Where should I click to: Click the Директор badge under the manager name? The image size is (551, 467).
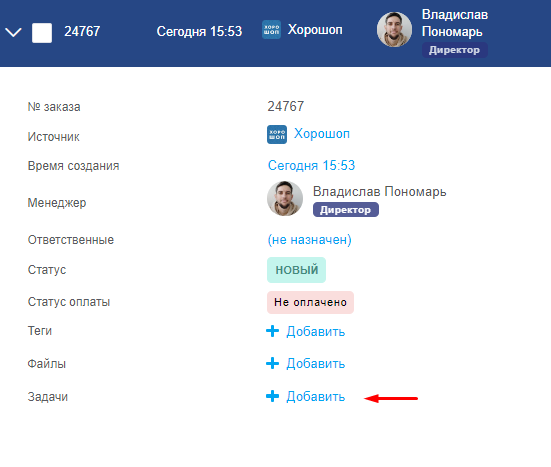[346, 210]
